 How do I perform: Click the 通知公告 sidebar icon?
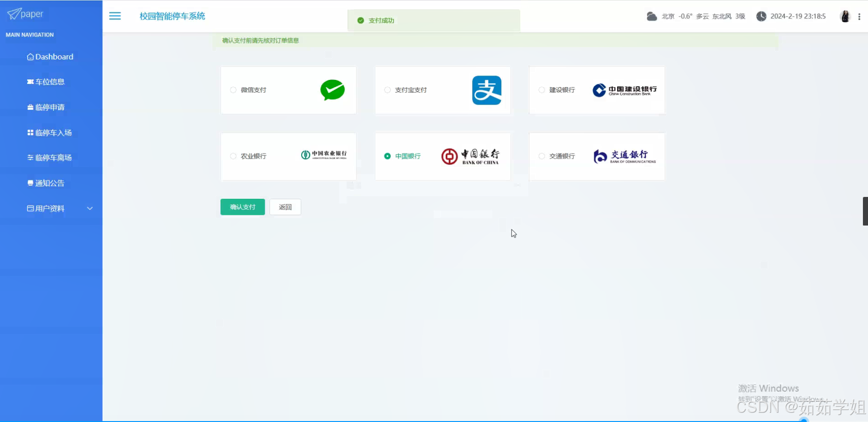coord(30,183)
